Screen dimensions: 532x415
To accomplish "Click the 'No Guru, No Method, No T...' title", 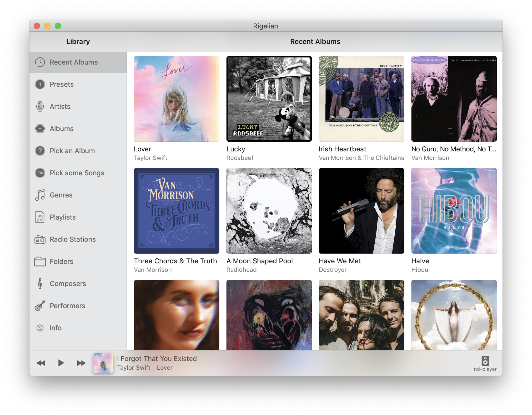I will tap(454, 149).
